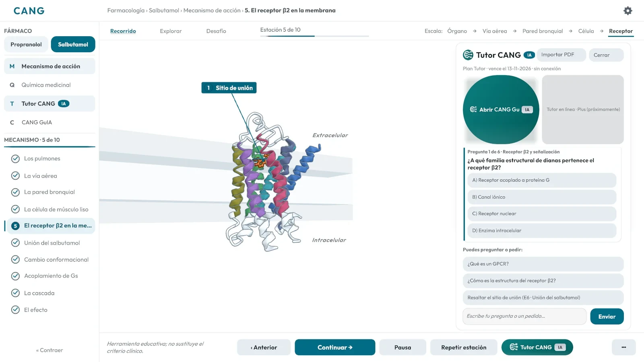Viewport: 644px width, 362px height.
Task: Click the Q icon for Química medicinal
Action: (x=12, y=85)
